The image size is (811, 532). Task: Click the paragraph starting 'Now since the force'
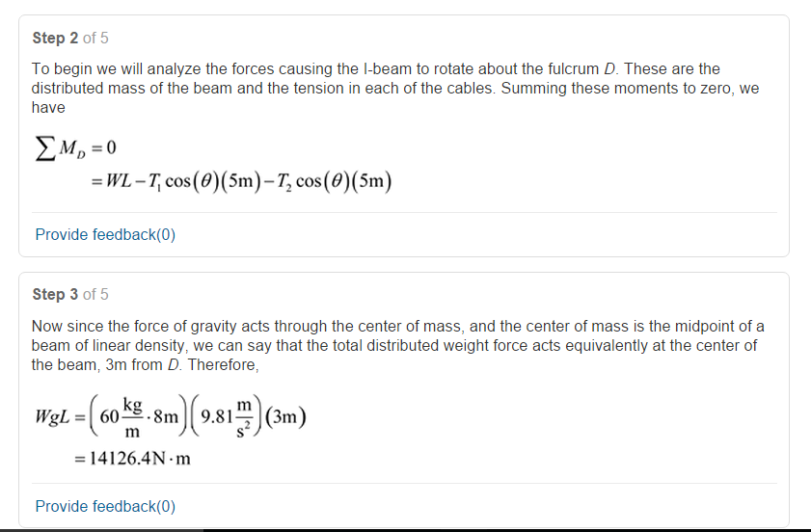click(397, 345)
